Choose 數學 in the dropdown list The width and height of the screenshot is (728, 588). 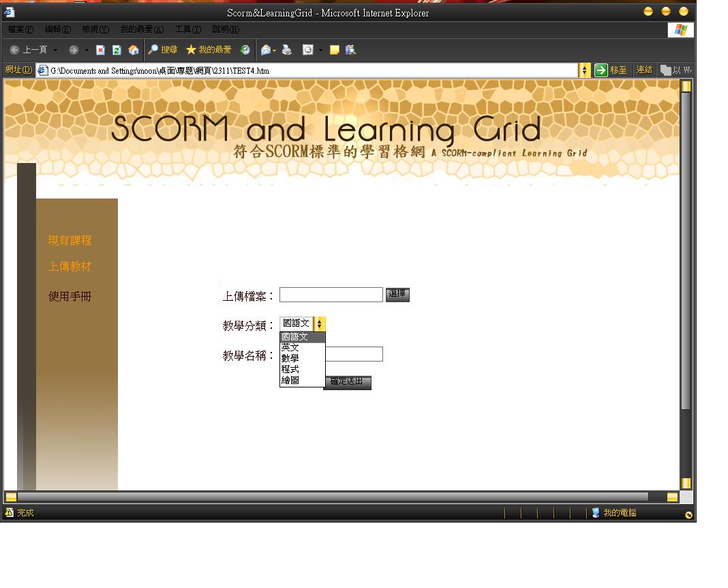click(290, 358)
